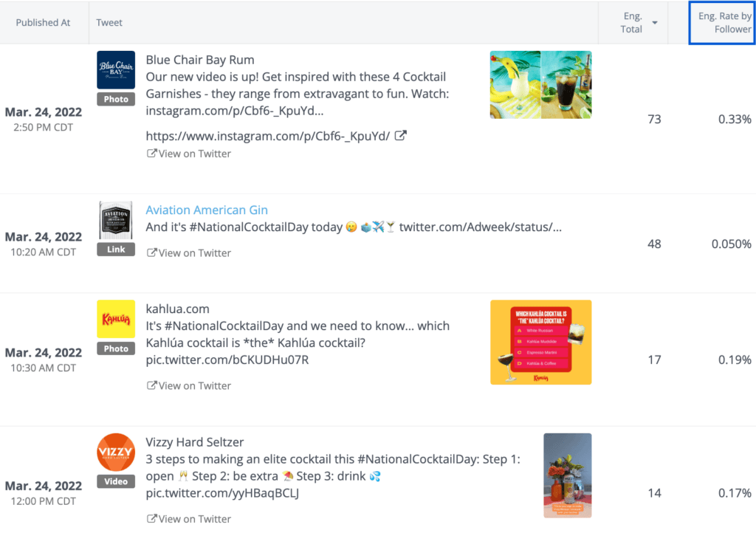Click the Blue Chair Bay Rum avatar icon

[x=115, y=71]
